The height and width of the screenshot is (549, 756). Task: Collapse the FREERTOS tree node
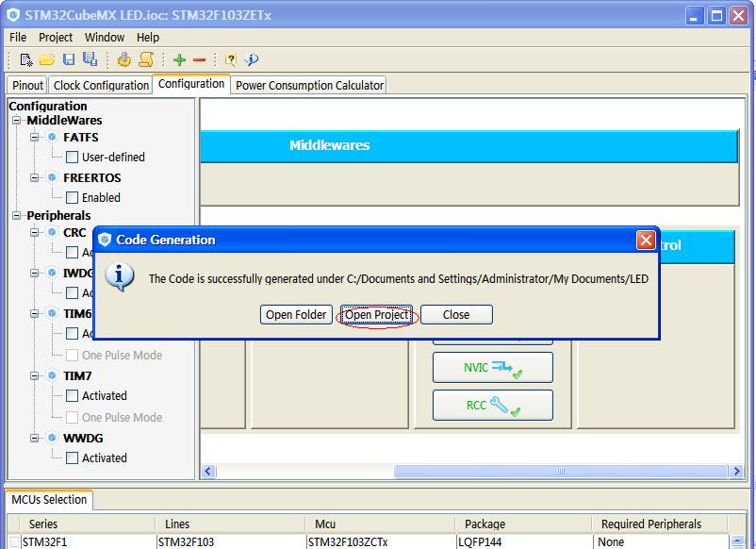tap(34, 177)
